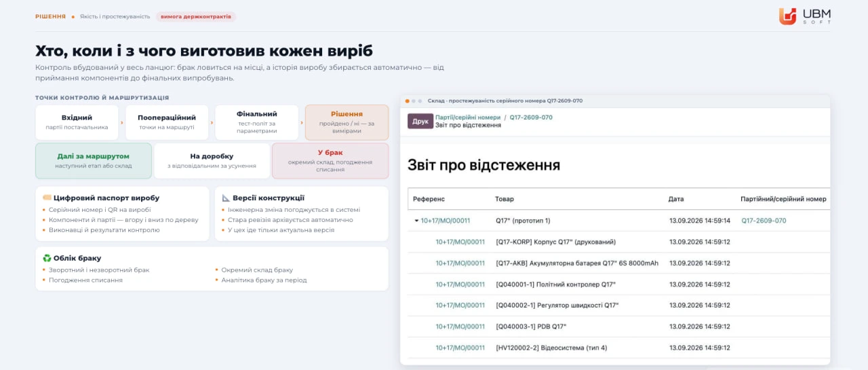This screenshot has height=370, width=868.
Task: Click ТОЧКИ КОНТРОЛЮ Й МАРШРУТИЗАЦІЯ section label
Action: point(102,98)
